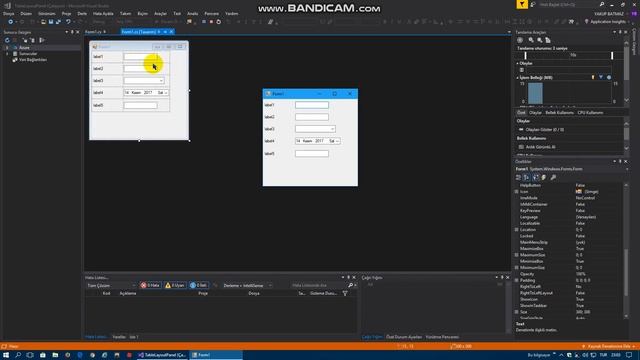Screen dimensions: 640x360
Task: Collapse the Olaylar section in Diagnostic Tools
Action: (518, 63)
